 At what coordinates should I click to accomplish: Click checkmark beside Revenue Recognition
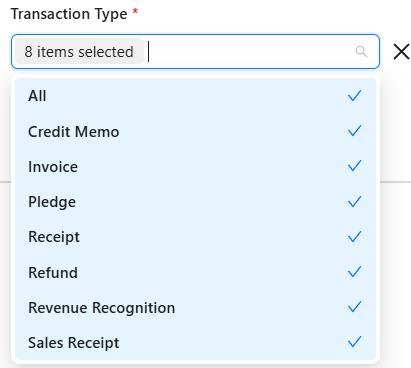click(x=355, y=307)
